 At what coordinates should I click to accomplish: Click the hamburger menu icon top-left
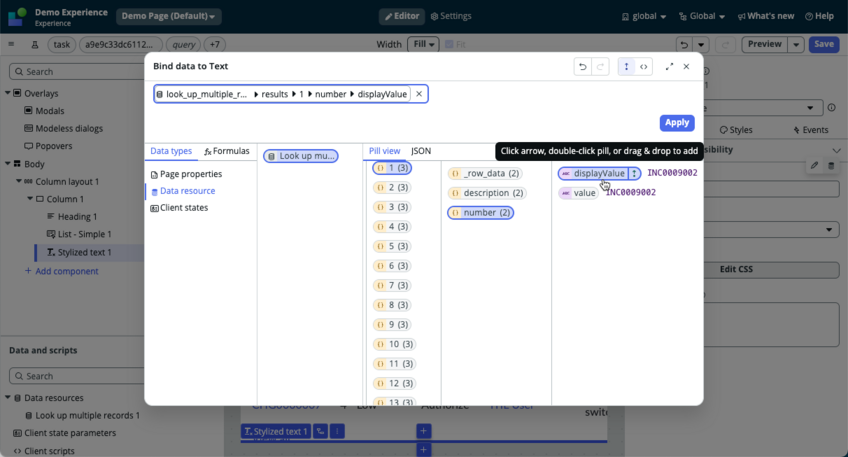point(11,44)
